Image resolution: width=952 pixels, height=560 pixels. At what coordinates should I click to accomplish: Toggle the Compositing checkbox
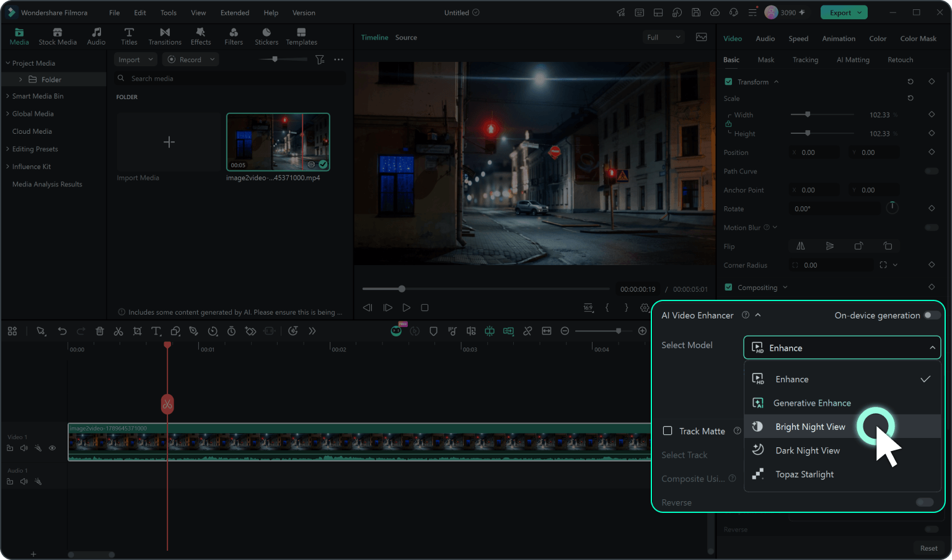(728, 287)
